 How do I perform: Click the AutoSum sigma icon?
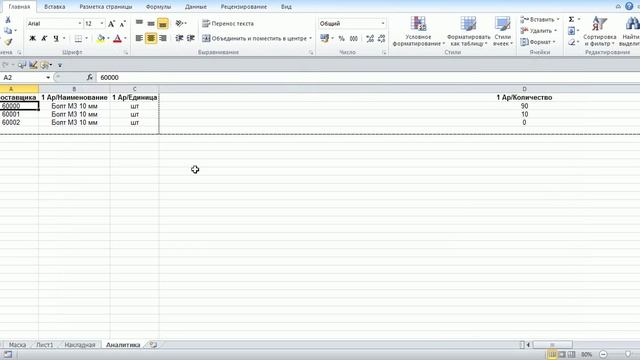(x=571, y=20)
